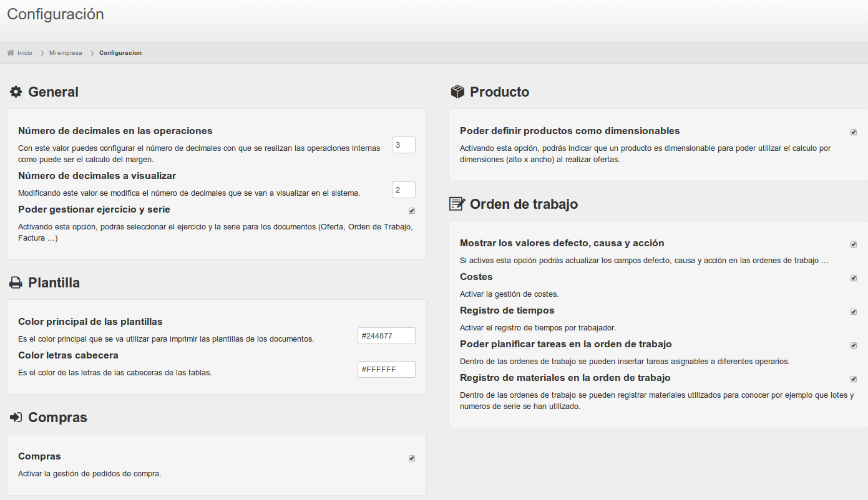Click the Configuracion breadcrumb item
The height and width of the screenshot is (500, 868).
pyautogui.click(x=120, y=53)
